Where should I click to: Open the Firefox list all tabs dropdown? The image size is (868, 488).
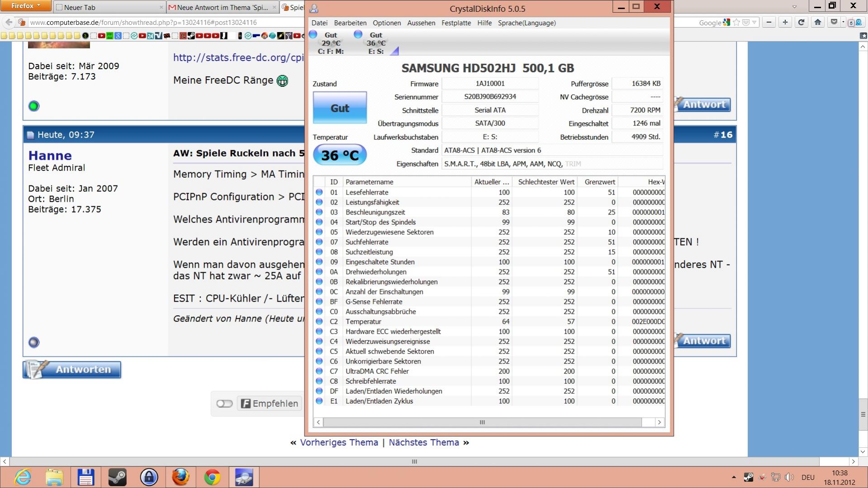(x=794, y=7)
